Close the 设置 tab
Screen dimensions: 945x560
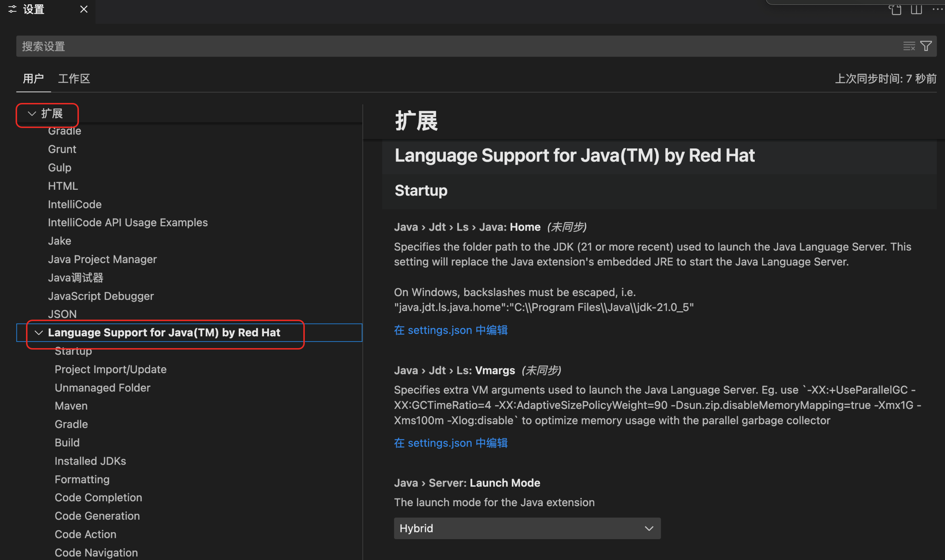(x=84, y=9)
